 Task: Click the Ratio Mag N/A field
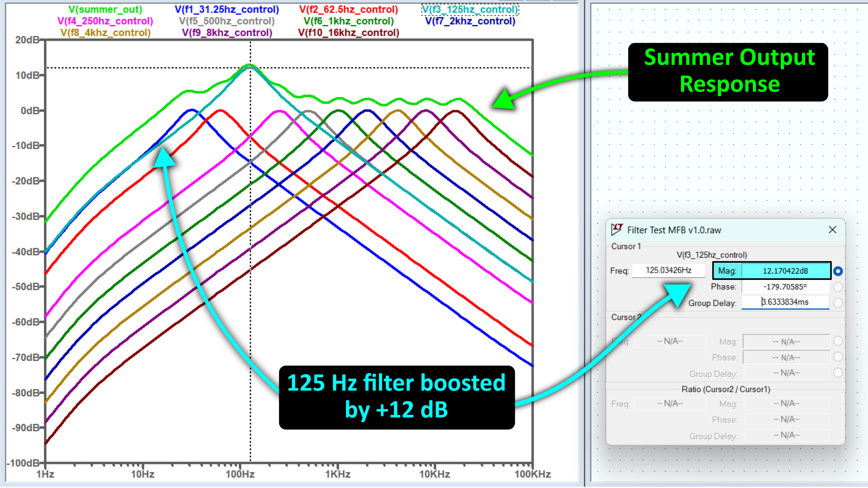[786, 403]
